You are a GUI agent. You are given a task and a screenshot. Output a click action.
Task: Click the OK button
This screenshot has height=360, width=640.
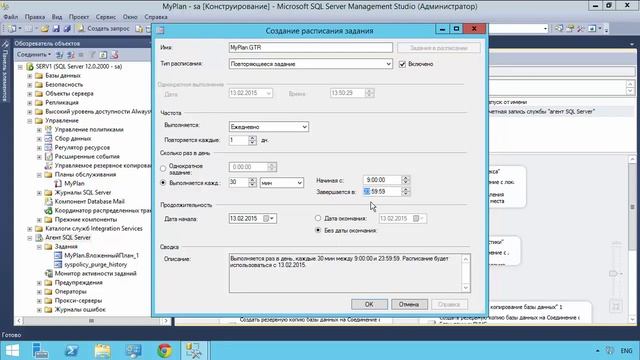pyautogui.click(x=369, y=304)
